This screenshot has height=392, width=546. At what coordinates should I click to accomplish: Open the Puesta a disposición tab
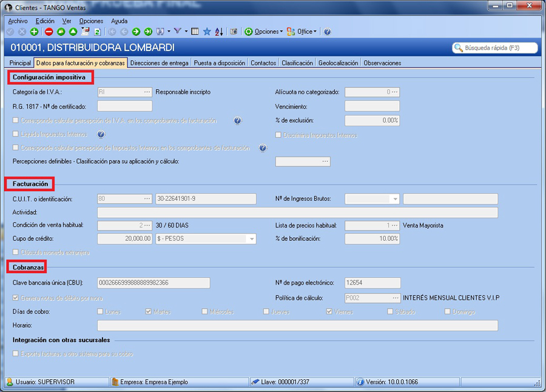220,63
